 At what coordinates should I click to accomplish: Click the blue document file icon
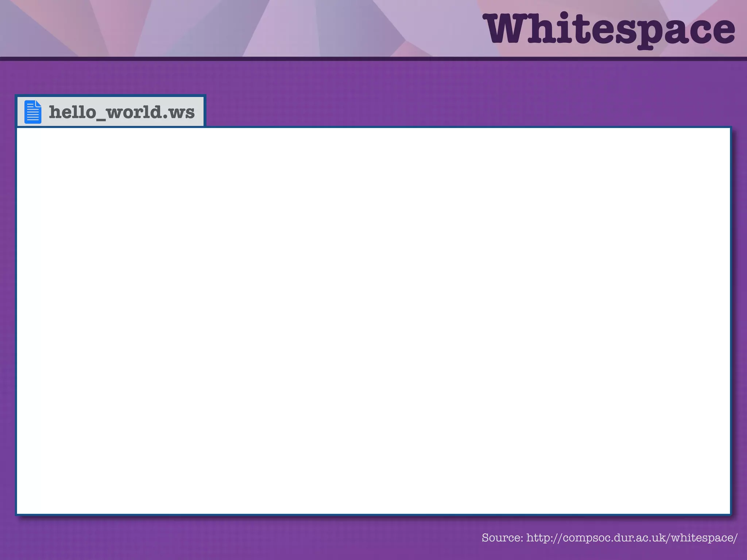33,112
